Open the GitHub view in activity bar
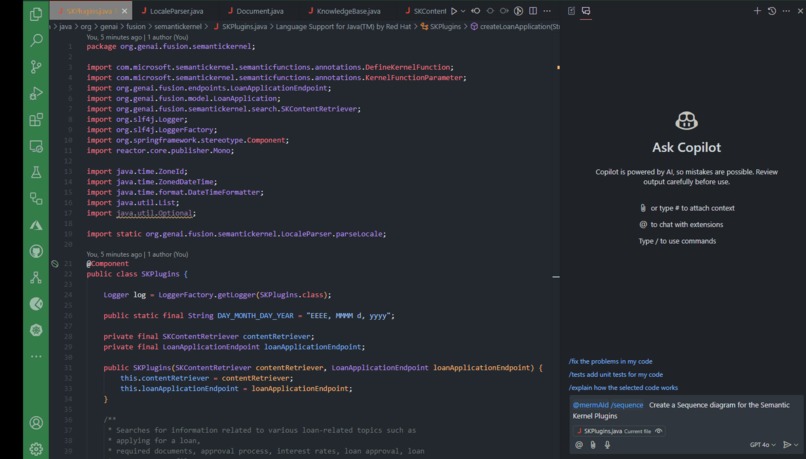This screenshot has height=459, width=806. pos(36,251)
